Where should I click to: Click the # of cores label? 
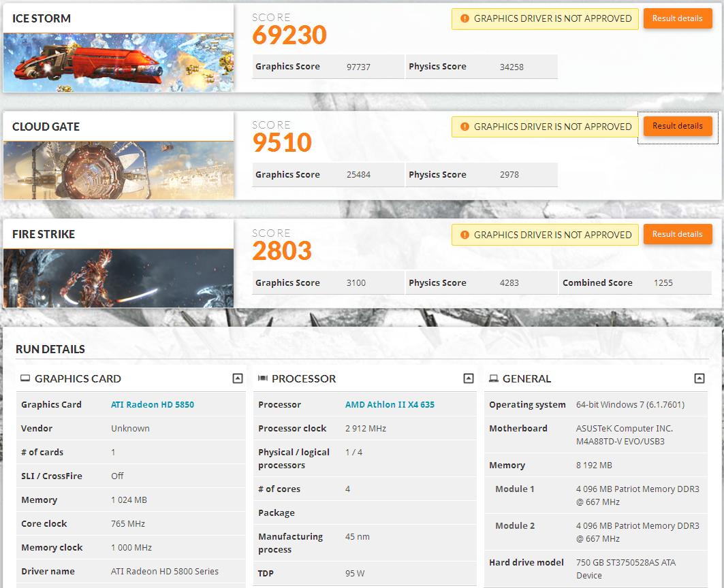click(279, 489)
